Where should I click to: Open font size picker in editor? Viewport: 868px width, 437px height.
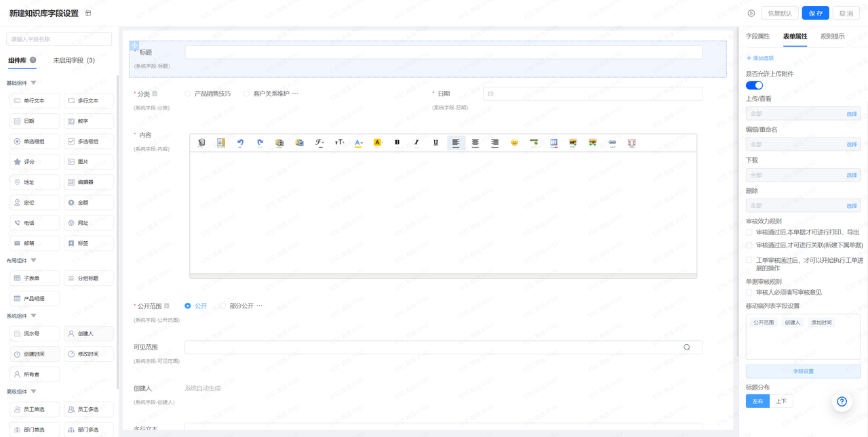point(339,142)
